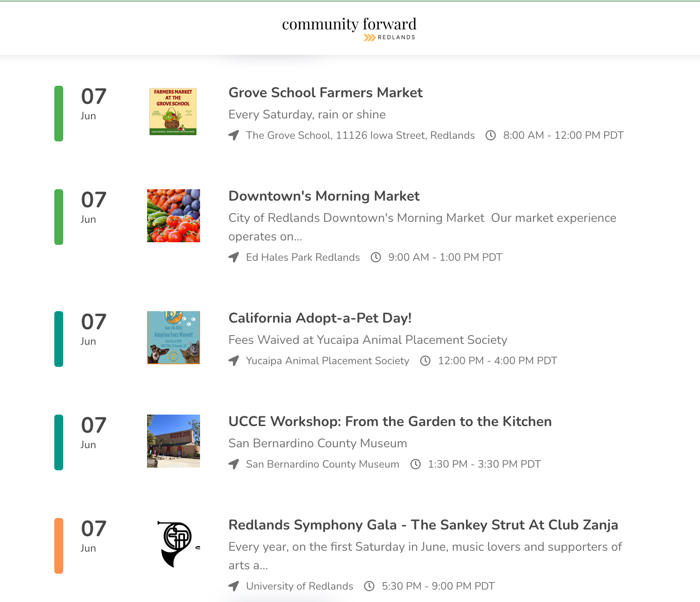Click clock icon beside 1:30 PM - 3:30 PM
Viewport: 700px width, 602px height.
click(416, 464)
